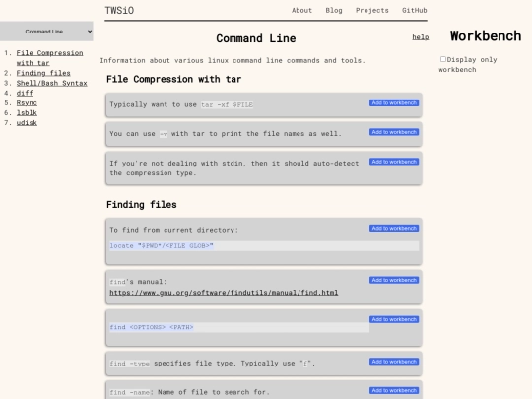Viewport: 532px width, 399px height.
Task: Click the locate "$PWD*/<FILE GLOB>" code block
Action: click(264, 246)
